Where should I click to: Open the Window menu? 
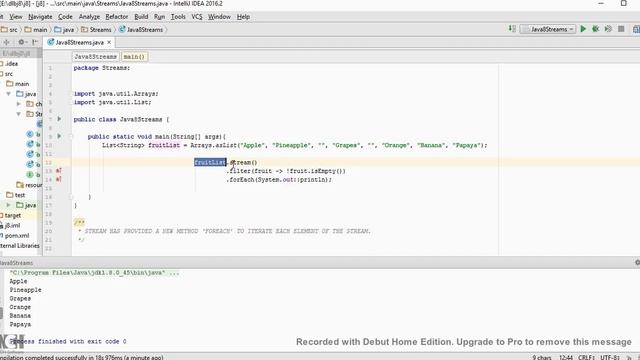coord(219,17)
